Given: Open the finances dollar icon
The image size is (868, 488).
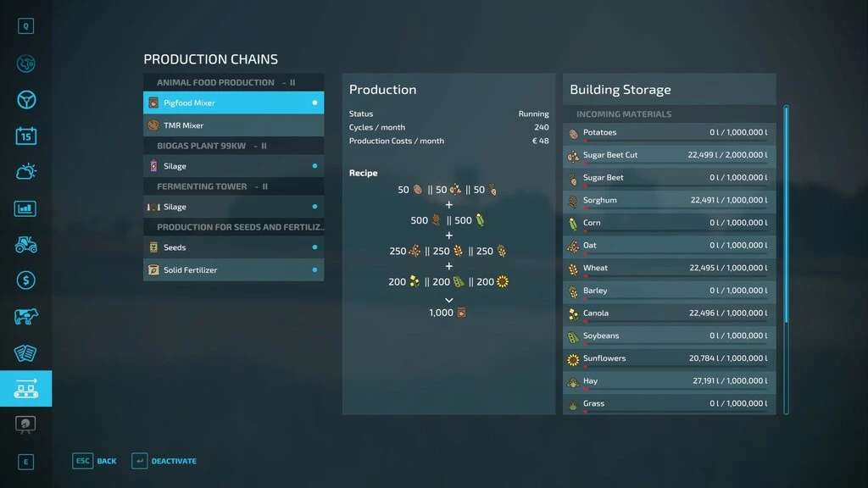Looking at the screenshot, I should (x=25, y=280).
